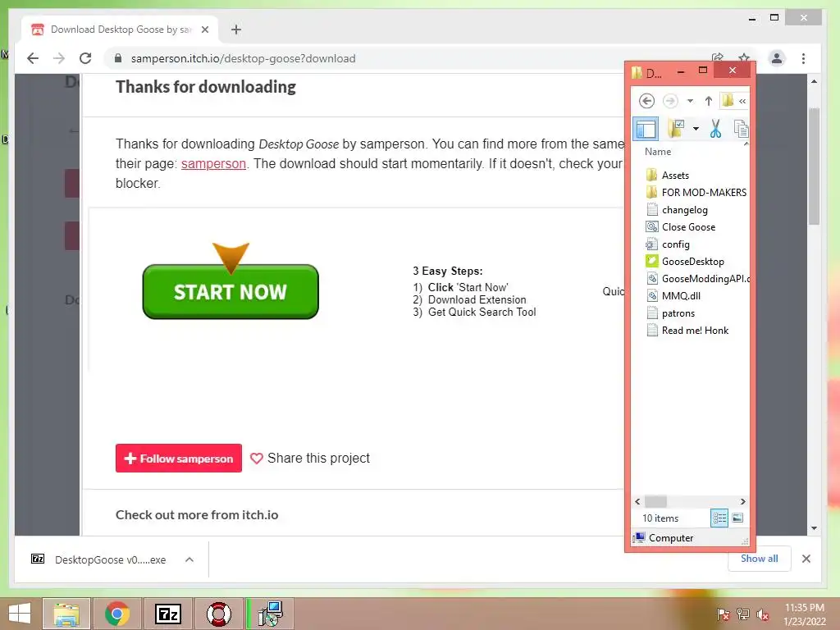Go back in the Explorer window
840x630 pixels.
(x=646, y=101)
